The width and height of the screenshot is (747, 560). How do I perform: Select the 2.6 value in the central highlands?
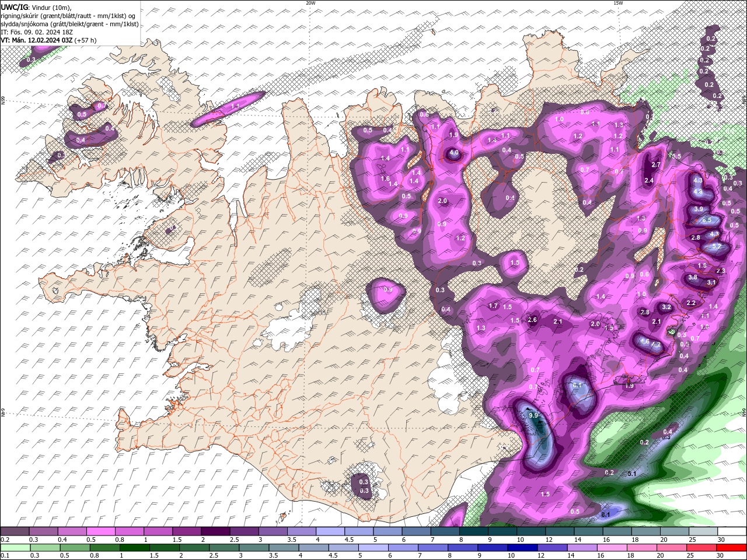point(532,320)
